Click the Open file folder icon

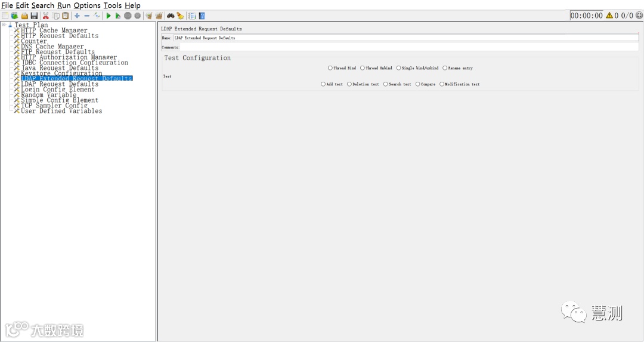point(24,16)
